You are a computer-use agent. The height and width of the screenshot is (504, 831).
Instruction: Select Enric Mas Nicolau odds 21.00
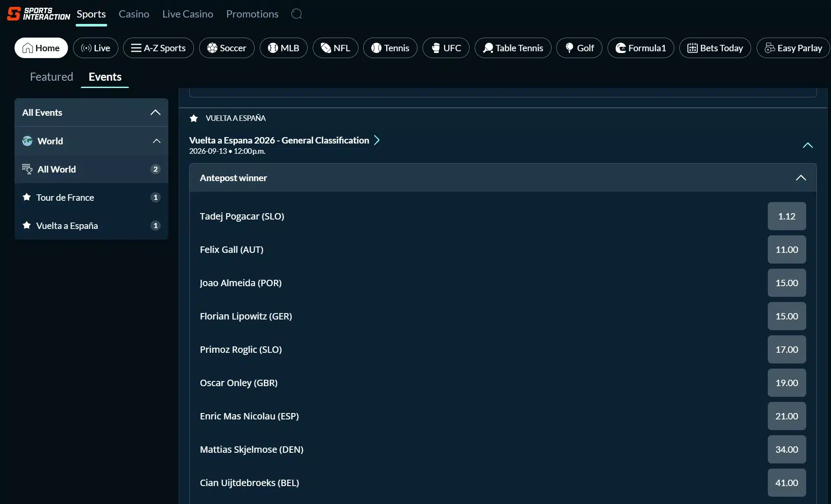pyautogui.click(x=787, y=416)
